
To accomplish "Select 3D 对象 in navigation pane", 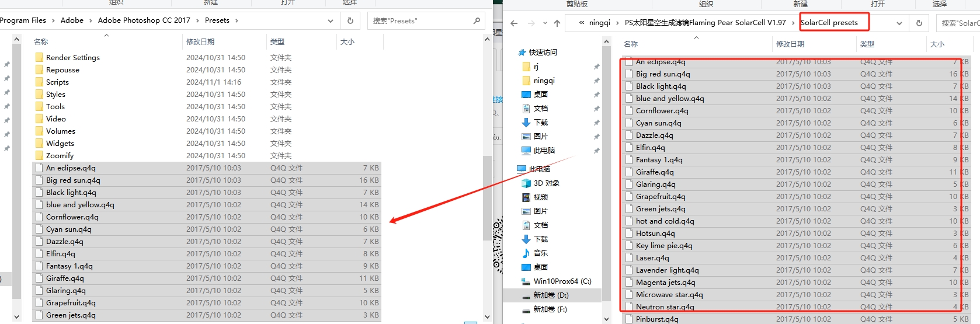I will [x=546, y=183].
